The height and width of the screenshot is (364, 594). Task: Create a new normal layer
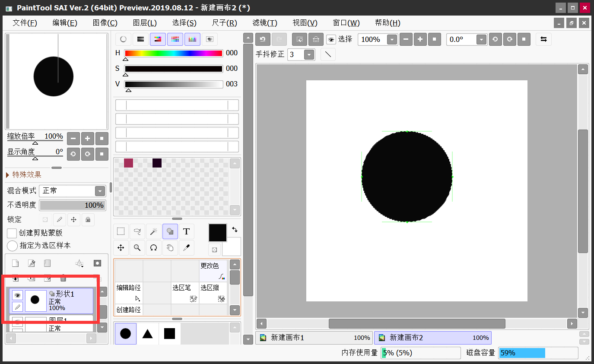(15, 263)
